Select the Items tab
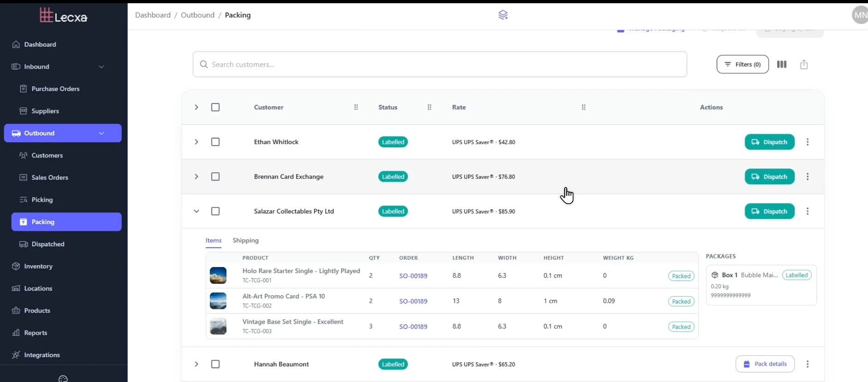This screenshot has height=382, width=868. coord(214,240)
